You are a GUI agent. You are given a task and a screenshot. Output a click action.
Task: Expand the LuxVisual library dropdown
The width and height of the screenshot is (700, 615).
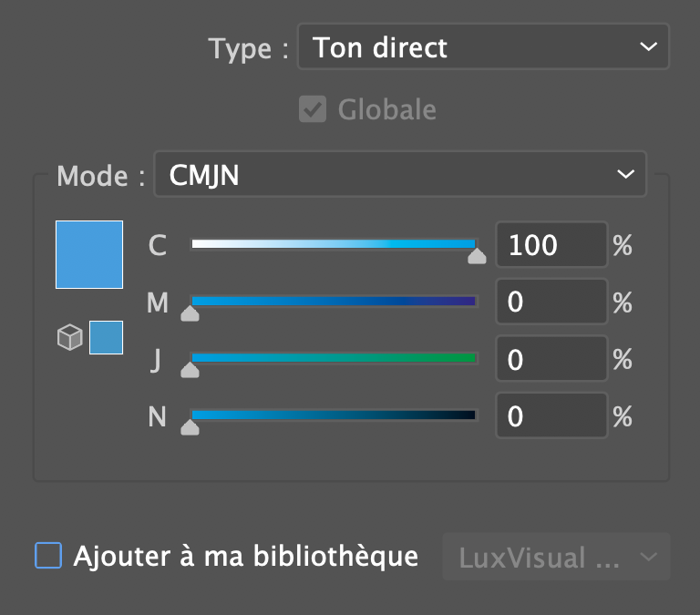click(556, 557)
